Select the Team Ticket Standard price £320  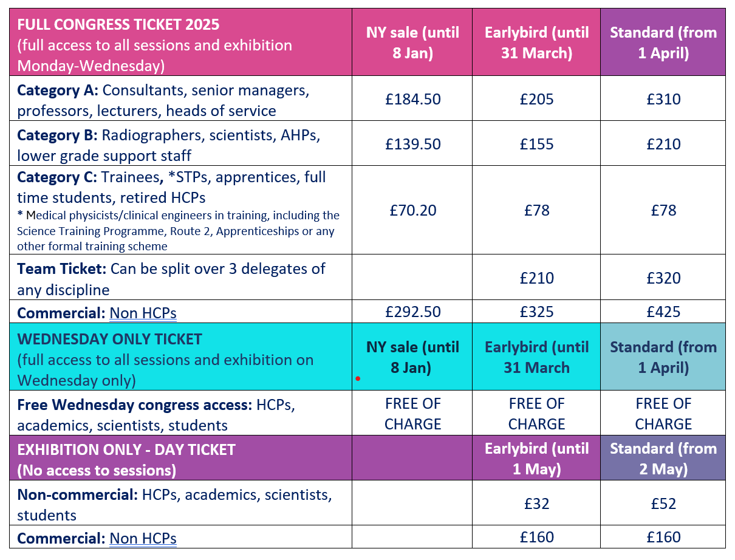pyautogui.click(x=663, y=278)
